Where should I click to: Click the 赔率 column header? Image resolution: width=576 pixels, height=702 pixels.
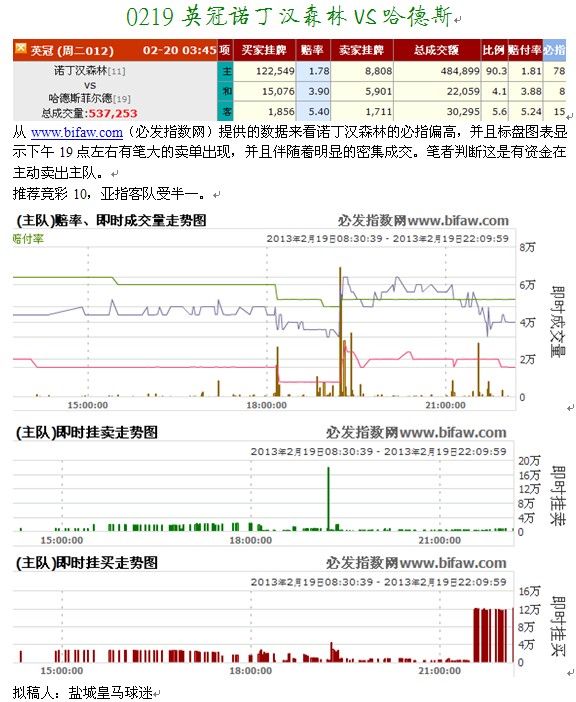click(313, 50)
